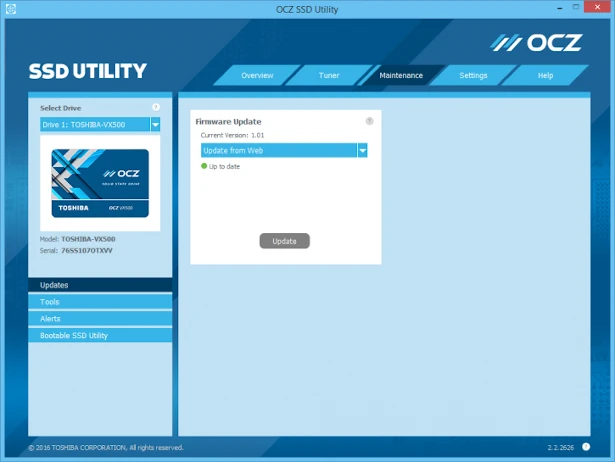Image resolution: width=615 pixels, height=462 pixels.
Task: Click the Up to date status text
Action: 224,166
